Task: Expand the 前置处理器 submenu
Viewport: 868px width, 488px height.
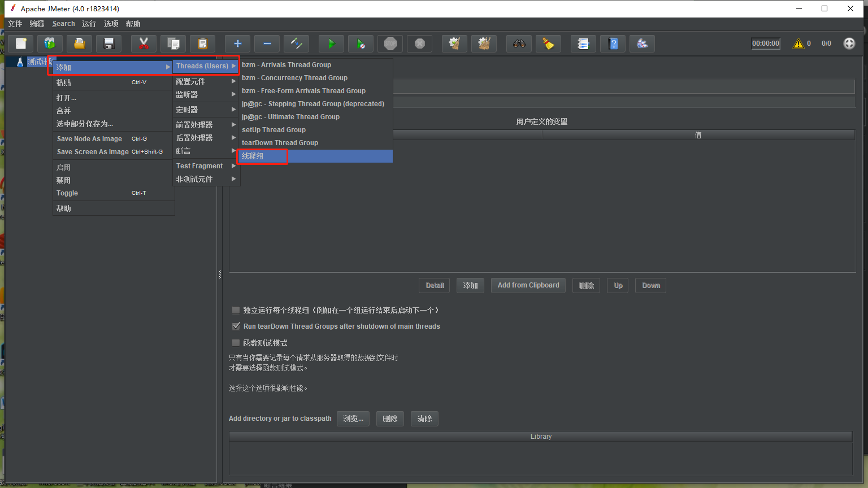Action: click(206, 125)
